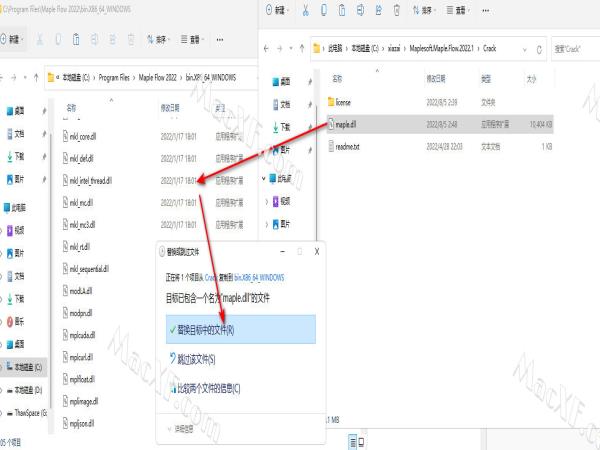Open Local Disk (C:) in left sidebar
Viewport: 600px width, 450px height.
coord(24,367)
